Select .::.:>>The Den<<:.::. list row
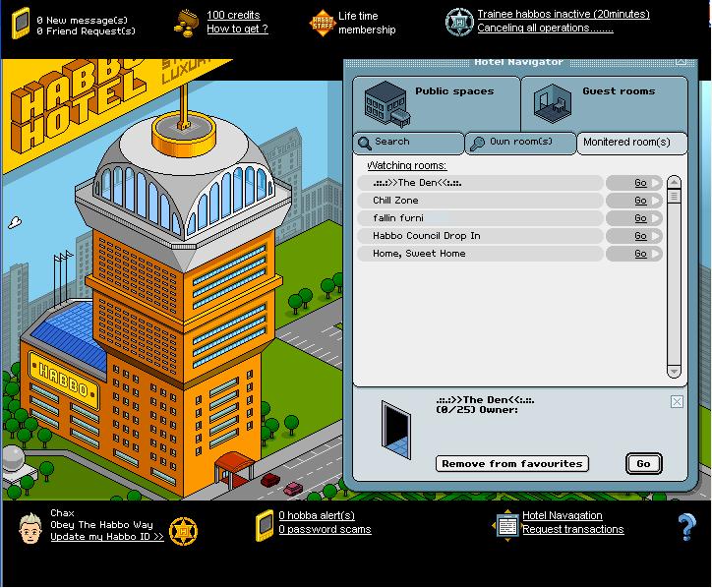 coord(481,183)
